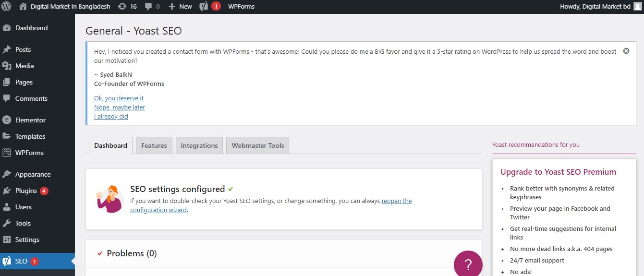
Task: Switch to the Features tab
Action: pyautogui.click(x=154, y=145)
